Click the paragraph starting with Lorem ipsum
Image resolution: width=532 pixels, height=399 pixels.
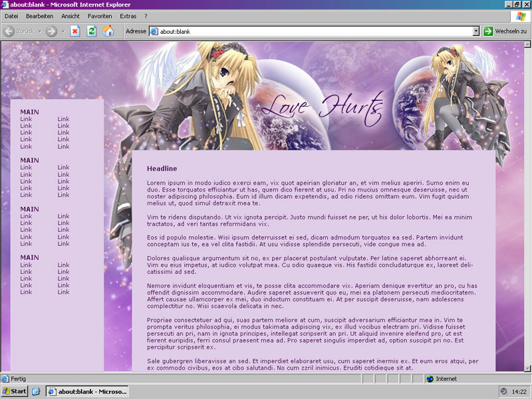[x=308, y=193]
